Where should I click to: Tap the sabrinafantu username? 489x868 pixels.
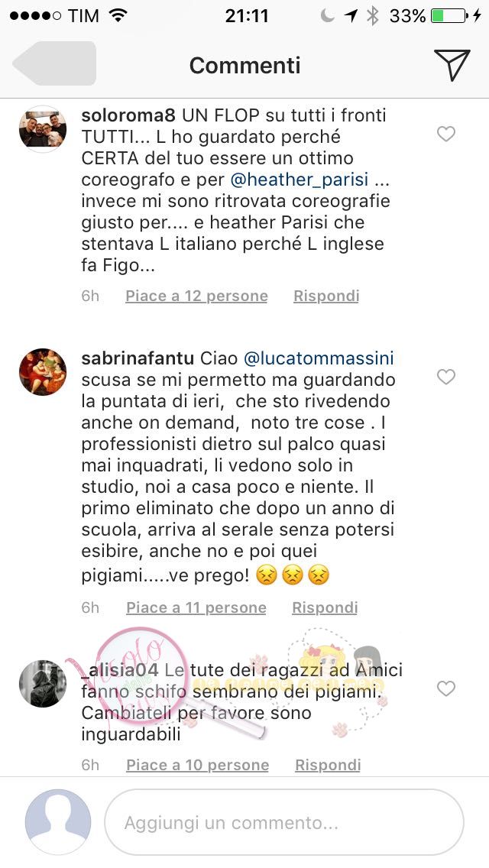click(138, 358)
